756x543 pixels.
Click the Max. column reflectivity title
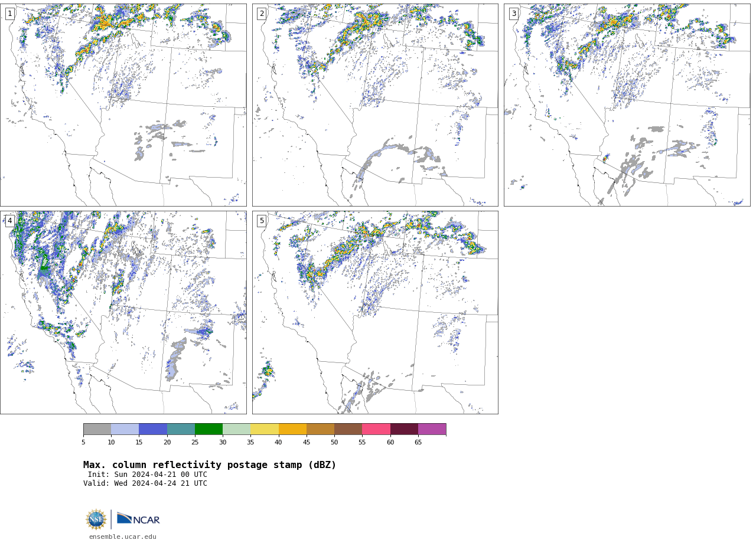[x=210, y=465]
